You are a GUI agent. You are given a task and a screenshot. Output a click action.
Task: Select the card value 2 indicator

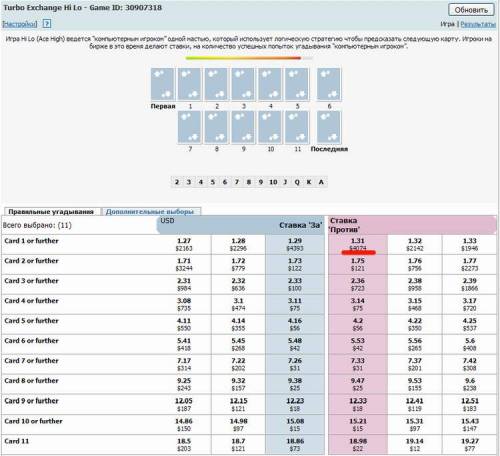177,182
